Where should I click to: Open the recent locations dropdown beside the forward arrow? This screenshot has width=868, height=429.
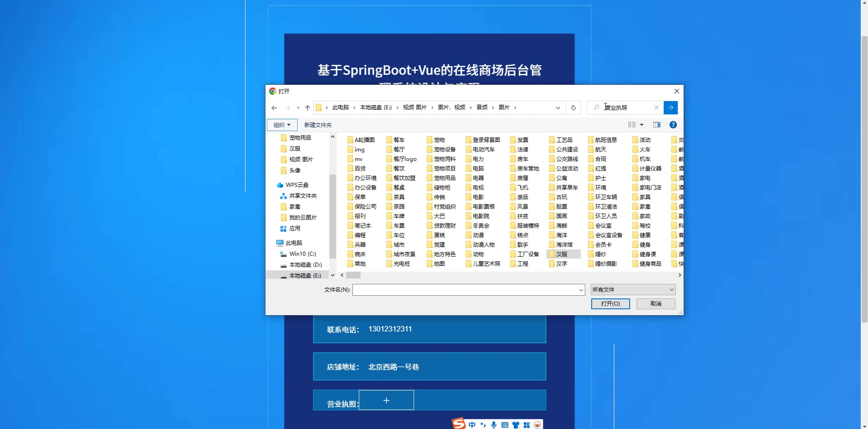[298, 108]
